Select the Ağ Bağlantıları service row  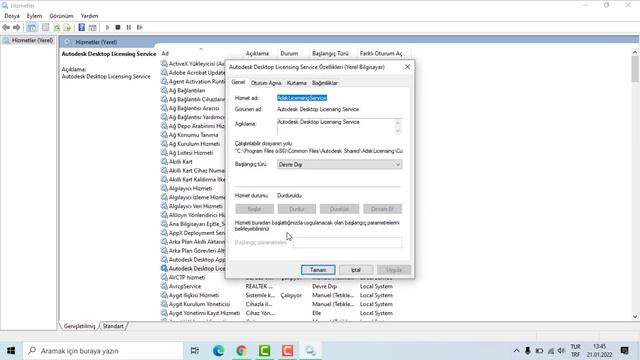187,91
